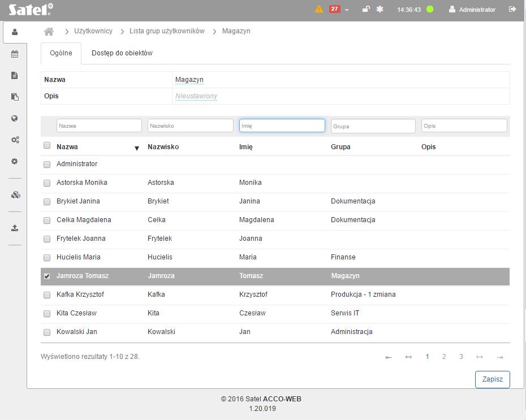Click the Nazwa sort arrow

click(x=137, y=148)
